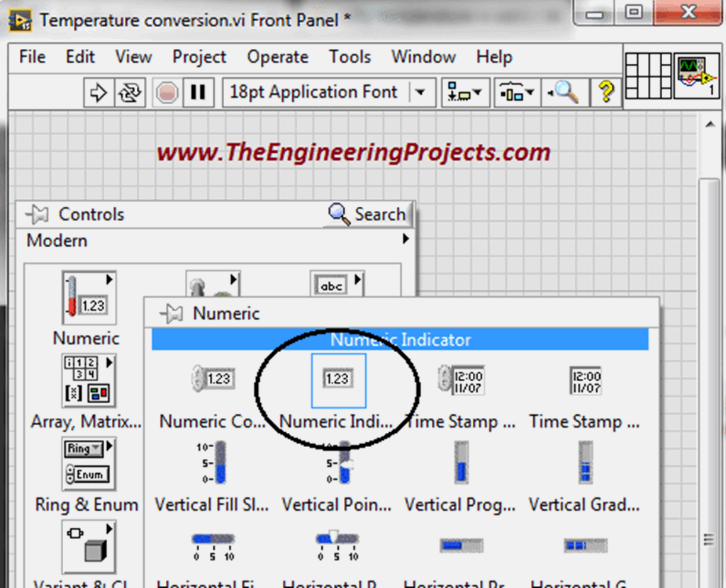The image size is (726, 588).
Task: Pick the Time Stamp Control icon
Action: (x=461, y=380)
